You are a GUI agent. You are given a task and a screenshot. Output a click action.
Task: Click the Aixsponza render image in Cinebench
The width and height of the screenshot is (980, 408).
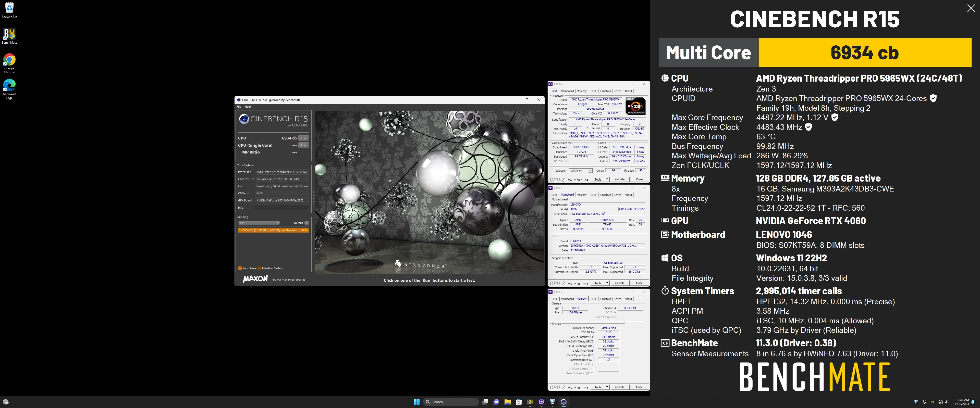430,192
